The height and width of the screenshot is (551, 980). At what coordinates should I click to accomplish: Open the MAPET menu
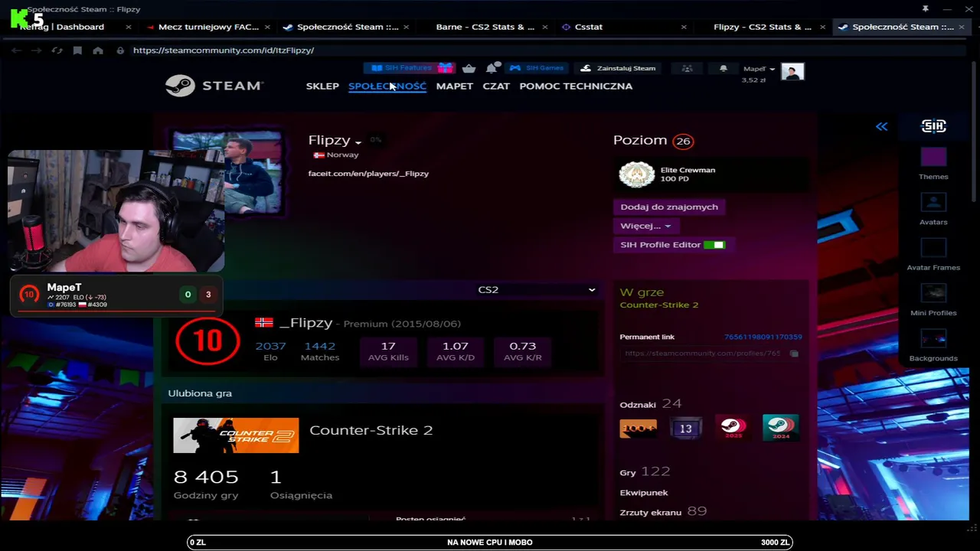tap(455, 86)
